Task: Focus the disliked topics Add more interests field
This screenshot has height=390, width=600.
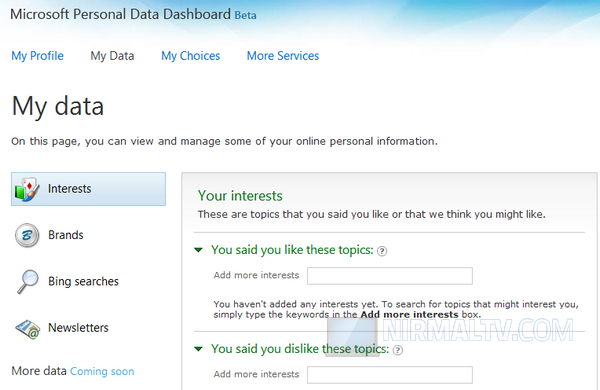Action: pyautogui.click(x=390, y=375)
